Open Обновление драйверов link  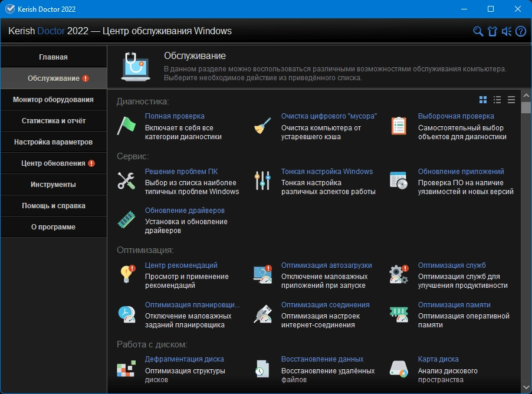tap(185, 211)
